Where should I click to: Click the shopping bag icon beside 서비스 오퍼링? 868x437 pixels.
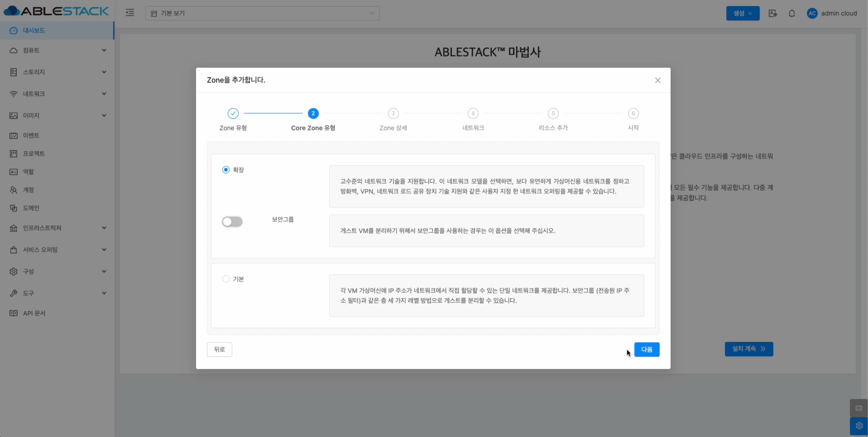pyautogui.click(x=13, y=250)
